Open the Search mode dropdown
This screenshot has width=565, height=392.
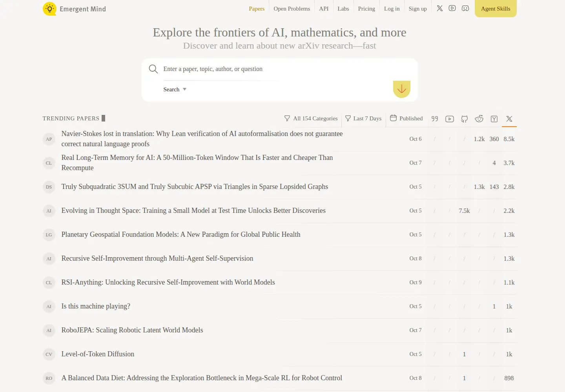[x=175, y=89]
